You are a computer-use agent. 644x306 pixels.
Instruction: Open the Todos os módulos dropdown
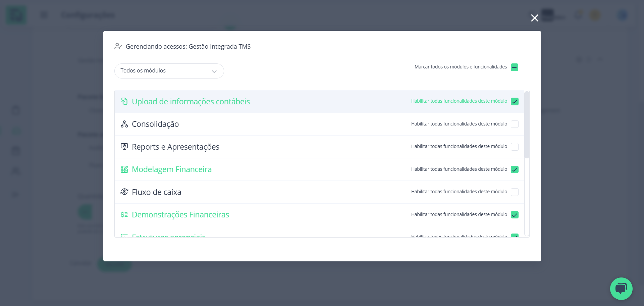(x=169, y=71)
